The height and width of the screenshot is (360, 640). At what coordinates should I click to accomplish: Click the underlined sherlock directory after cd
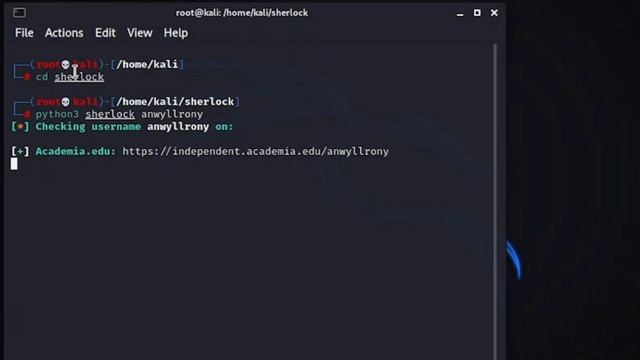[x=79, y=77]
